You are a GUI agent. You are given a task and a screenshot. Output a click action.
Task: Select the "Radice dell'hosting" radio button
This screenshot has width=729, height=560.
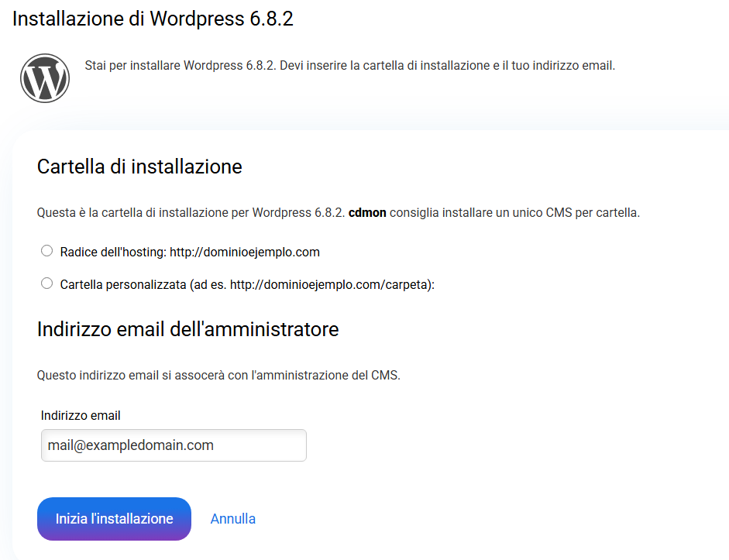click(46, 251)
